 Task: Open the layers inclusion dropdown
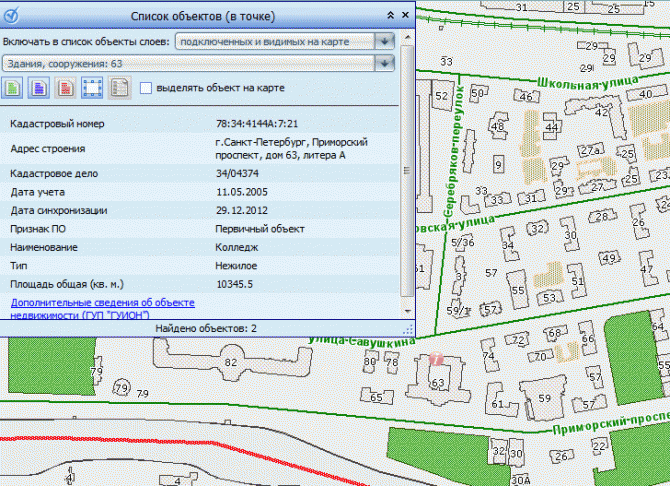coord(385,41)
